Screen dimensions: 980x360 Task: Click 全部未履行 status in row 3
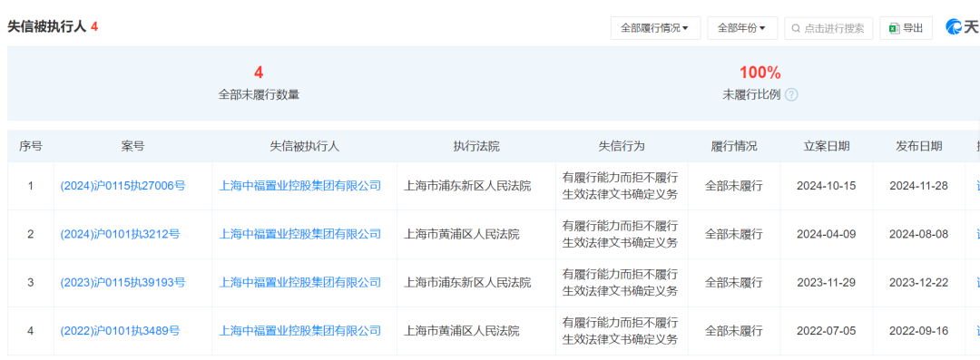click(734, 283)
